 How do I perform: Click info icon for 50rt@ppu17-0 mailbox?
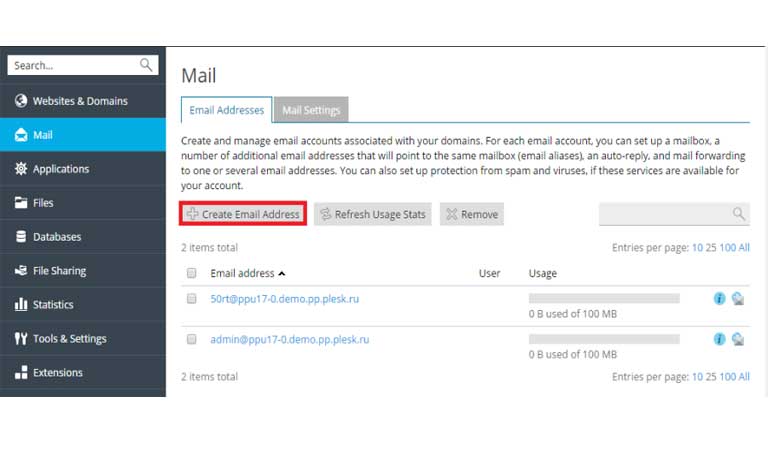pos(719,298)
